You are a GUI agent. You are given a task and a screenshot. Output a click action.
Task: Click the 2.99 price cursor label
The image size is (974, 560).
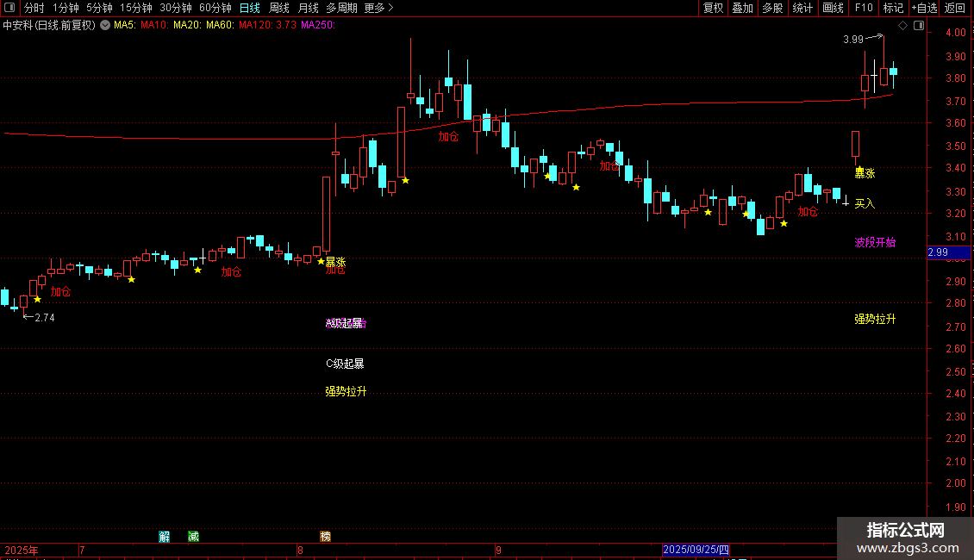click(948, 252)
